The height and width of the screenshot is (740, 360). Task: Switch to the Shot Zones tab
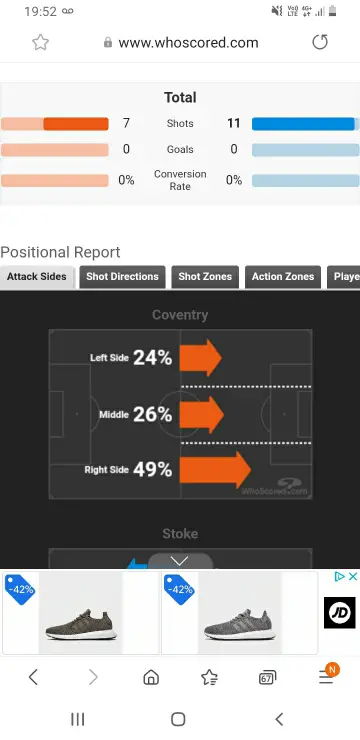(205, 277)
